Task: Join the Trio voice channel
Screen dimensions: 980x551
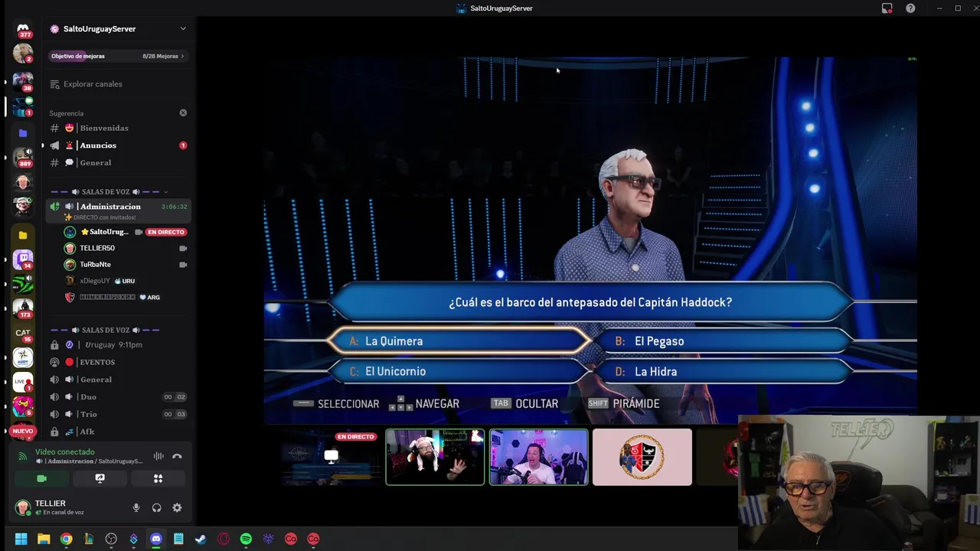Action: point(88,414)
